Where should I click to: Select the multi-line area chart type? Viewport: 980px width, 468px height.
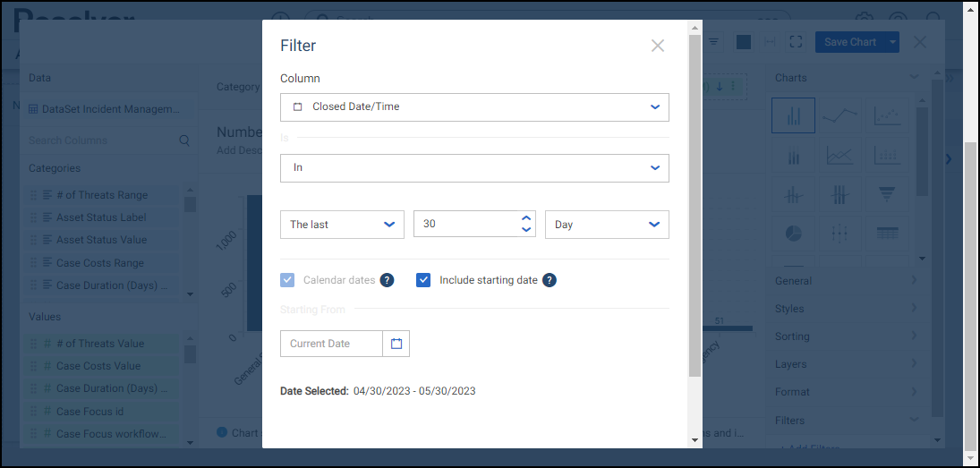pyautogui.click(x=840, y=155)
